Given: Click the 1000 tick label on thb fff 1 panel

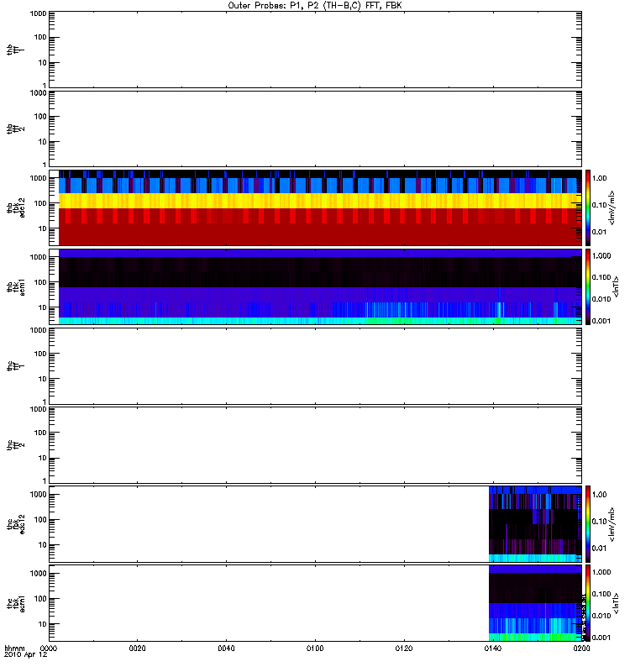Looking at the screenshot, I should pyautogui.click(x=38, y=13).
